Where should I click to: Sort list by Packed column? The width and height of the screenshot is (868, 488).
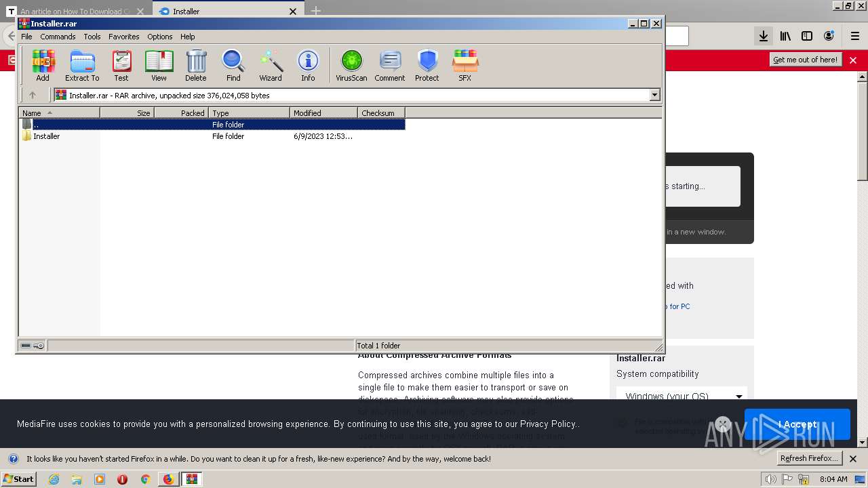click(x=182, y=113)
